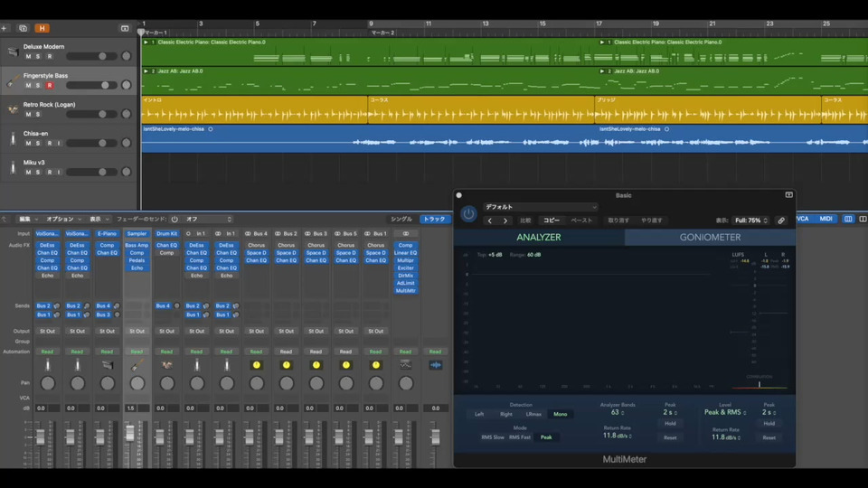
Task: Mute the Deluxe Modern track
Action: pos(28,57)
